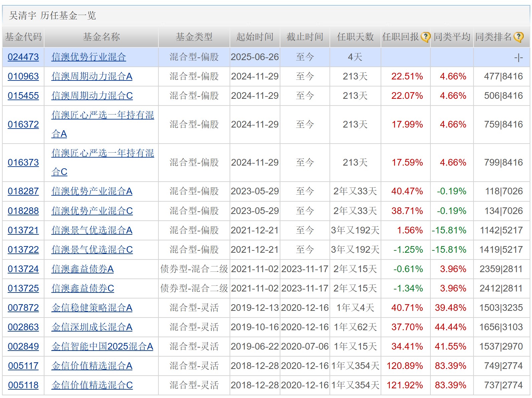Select return value 22.07%

tap(407, 96)
